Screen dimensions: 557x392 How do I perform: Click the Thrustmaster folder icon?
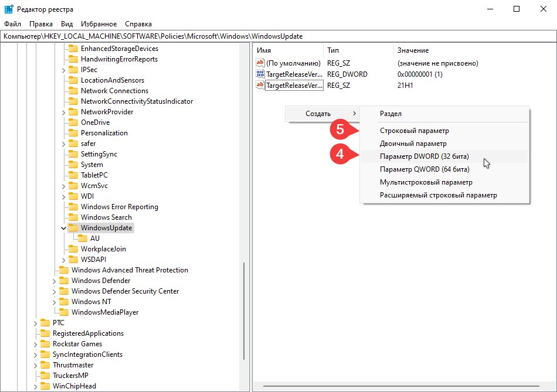[45, 365]
